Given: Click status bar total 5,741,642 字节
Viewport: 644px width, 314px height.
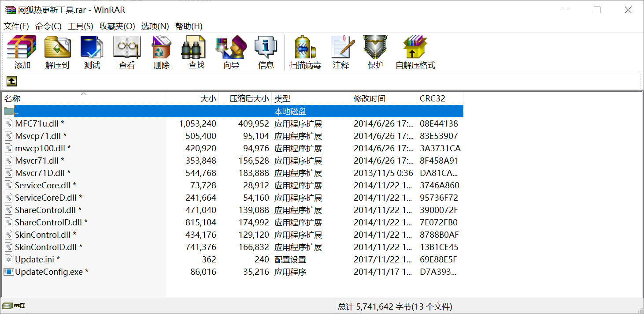Looking at the screenshot, I should click(395, 307).
